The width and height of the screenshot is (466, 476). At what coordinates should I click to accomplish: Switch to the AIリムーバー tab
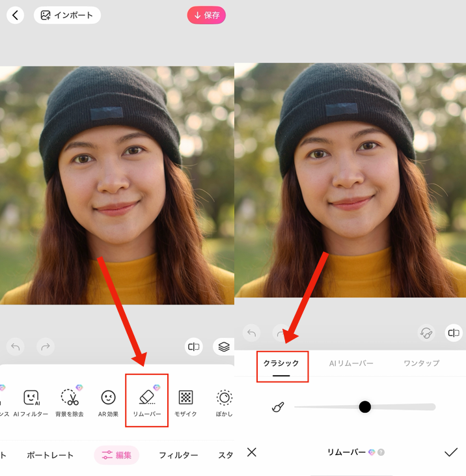(x=351, y=363)
